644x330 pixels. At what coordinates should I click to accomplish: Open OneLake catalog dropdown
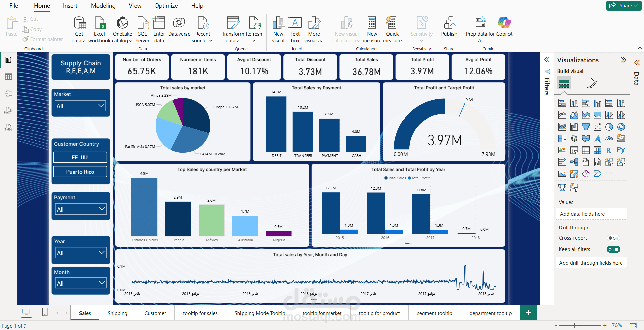click(x=122, y=37)
